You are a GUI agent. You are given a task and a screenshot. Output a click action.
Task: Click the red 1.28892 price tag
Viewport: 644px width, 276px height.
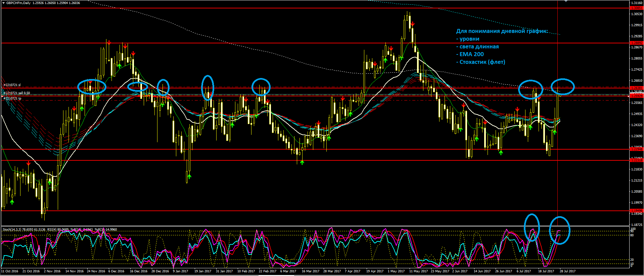pos(637,43)
